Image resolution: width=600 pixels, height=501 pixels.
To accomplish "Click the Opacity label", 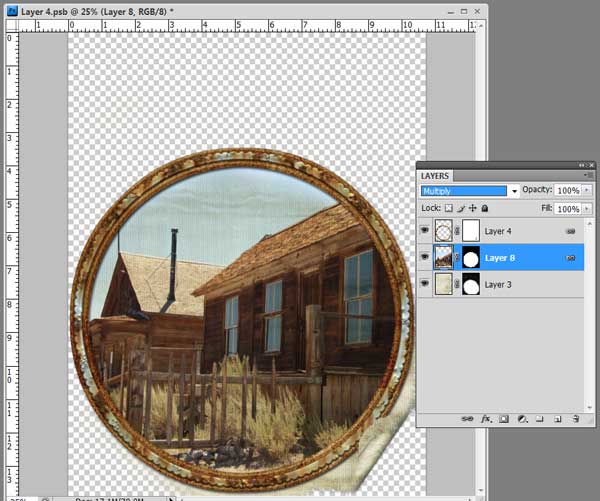I will (537, 189).
